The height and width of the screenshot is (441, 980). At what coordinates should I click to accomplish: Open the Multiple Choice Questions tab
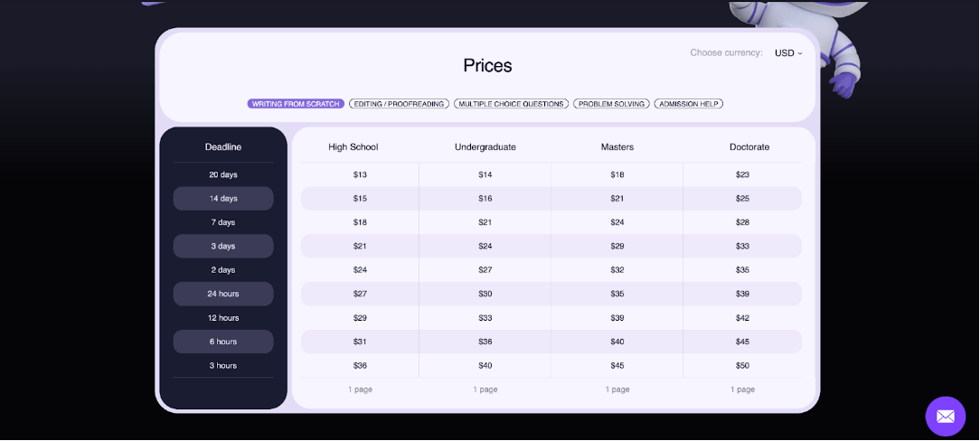tap(511, 104)
